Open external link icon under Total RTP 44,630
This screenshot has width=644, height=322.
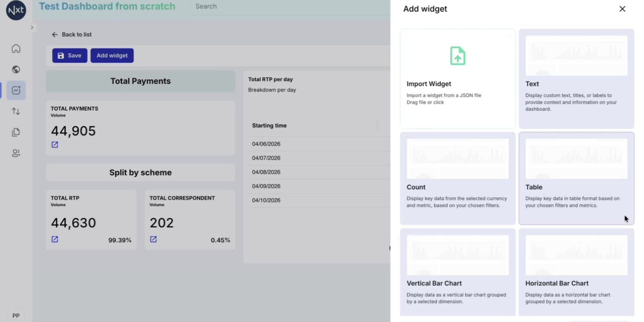55,239
